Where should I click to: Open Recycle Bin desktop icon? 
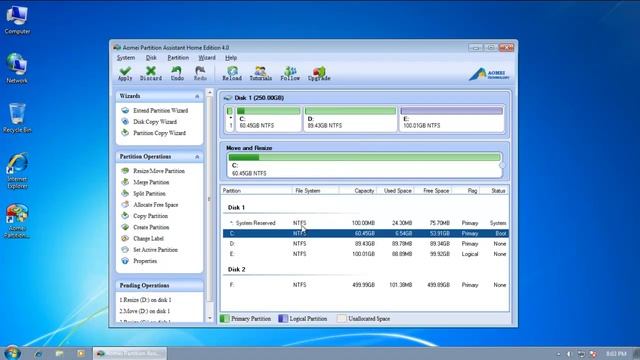[17, 118]
